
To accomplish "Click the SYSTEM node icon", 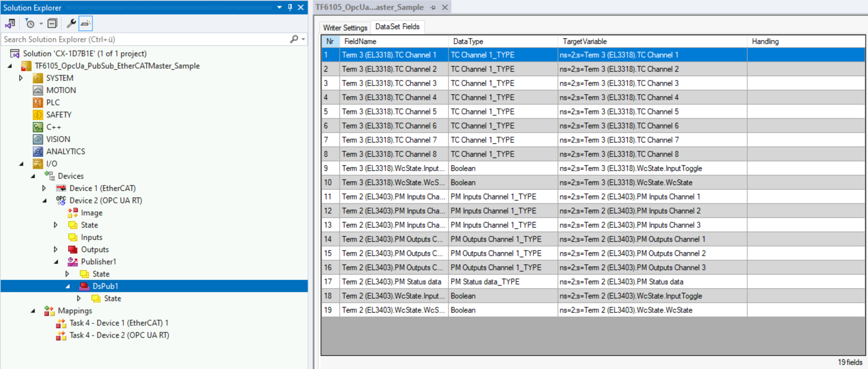I will pyautogui.click(x=38, y=78).
